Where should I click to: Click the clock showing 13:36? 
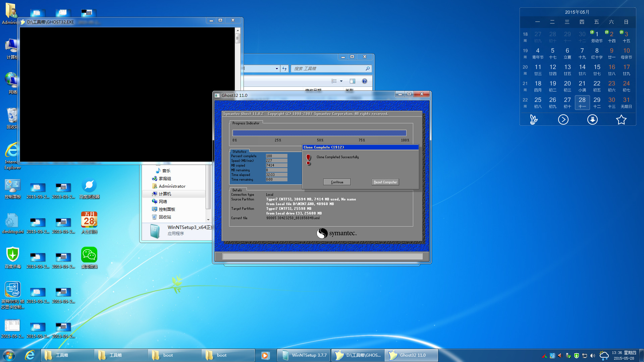tap(624, 355)
